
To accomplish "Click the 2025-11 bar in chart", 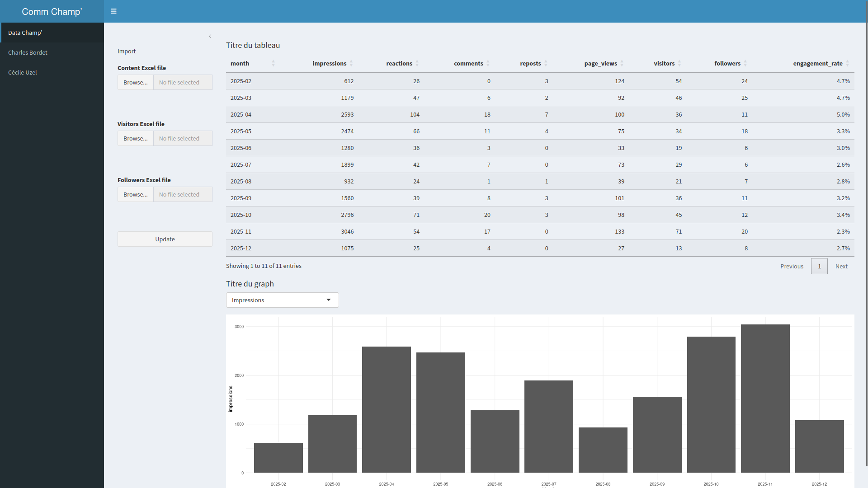I will point(765,398).
